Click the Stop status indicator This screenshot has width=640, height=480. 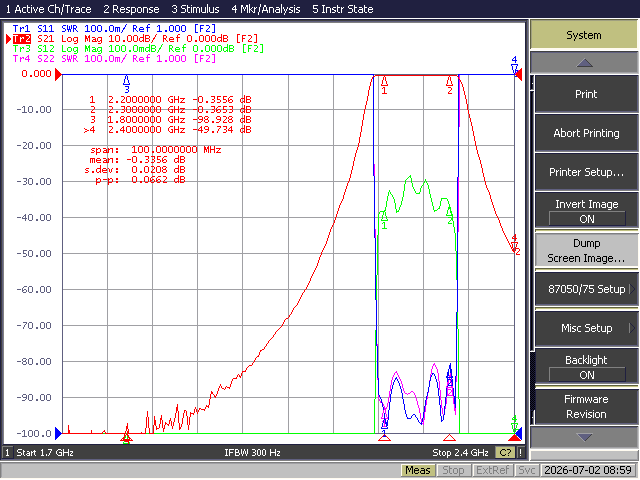point(453,470)
